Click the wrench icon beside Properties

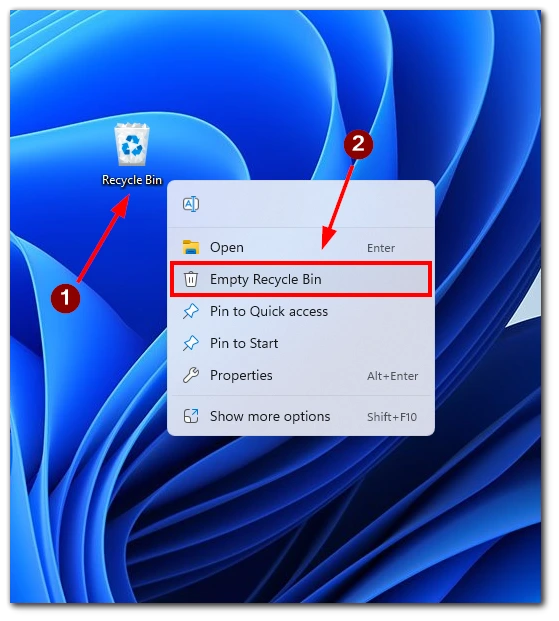pos(191,375)
